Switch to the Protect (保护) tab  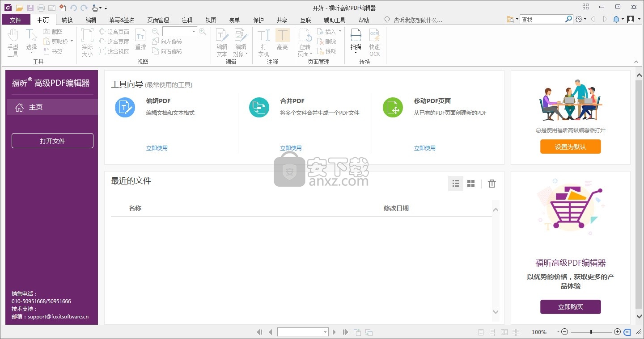(258, 20)
